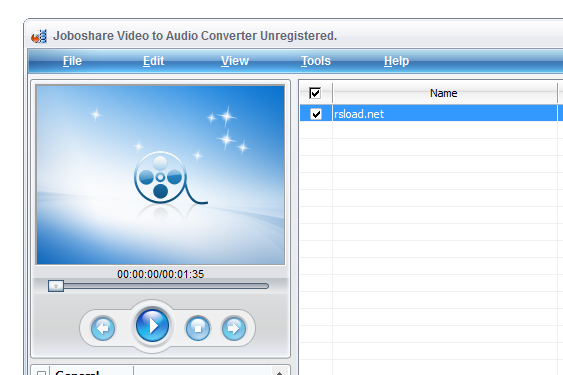Screen dimensions: 563x375
Task: Sort by the Name column header
Action: [445, 93]
